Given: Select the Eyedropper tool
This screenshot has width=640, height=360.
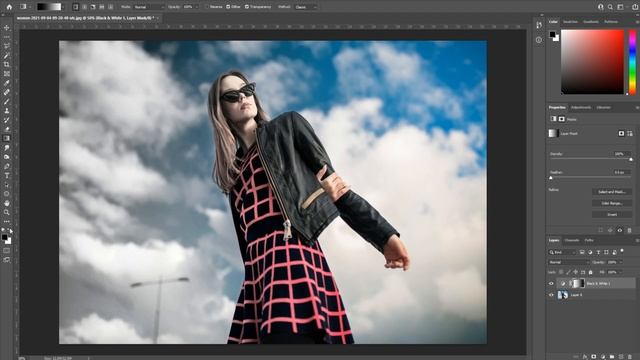Looking at the screenshot, I should coord(7,83).
